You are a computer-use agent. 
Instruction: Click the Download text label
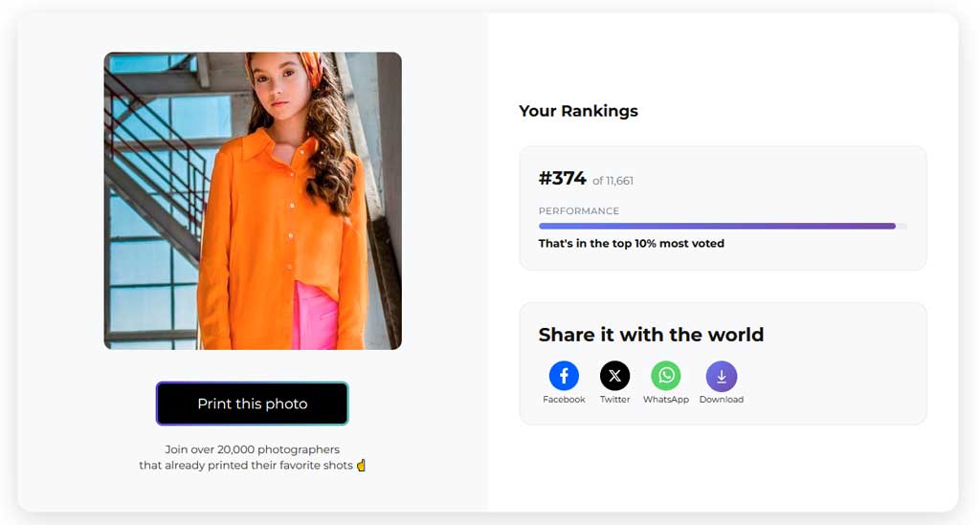pos(722,400)
